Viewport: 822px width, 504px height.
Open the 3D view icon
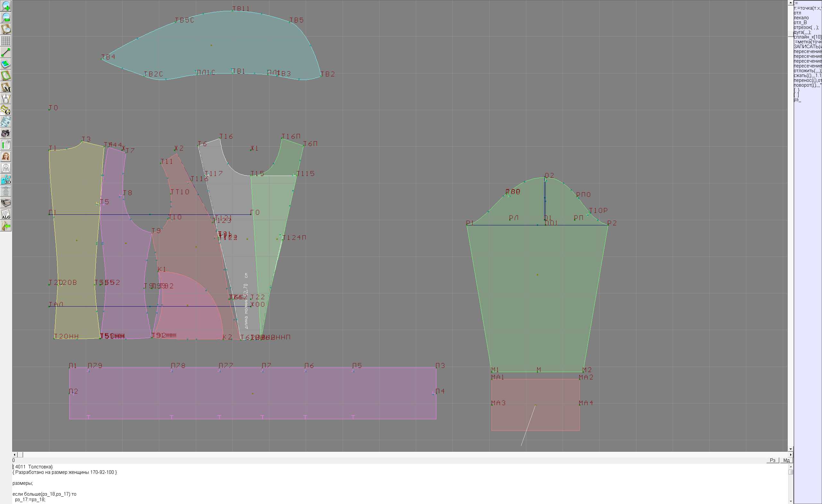click(x=6, y=180)
